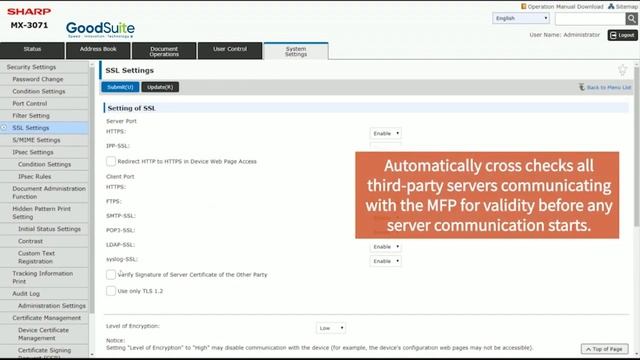Open the Document Operations tab
This screenshot has width=640, height=360.
(164, 51)
